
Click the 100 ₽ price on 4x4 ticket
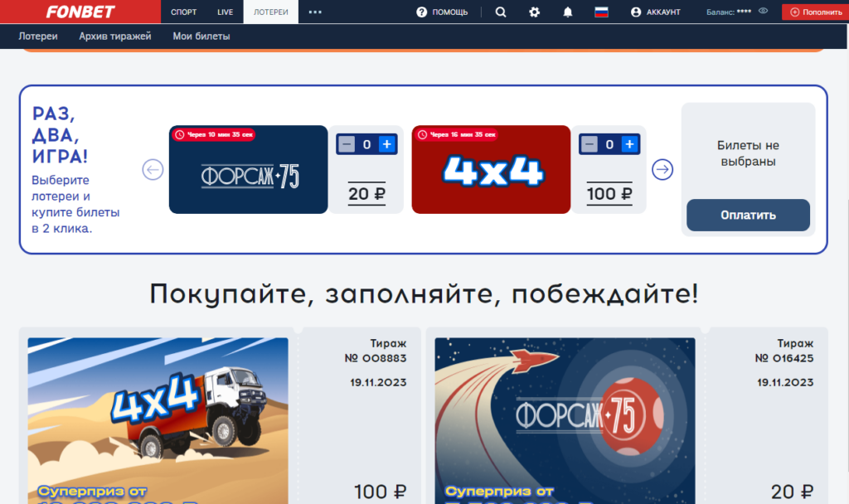380,492
